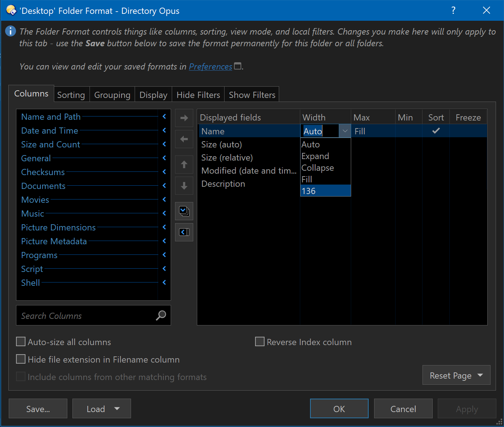Move selected field down with arrow button
Image resolution: width=504 pixels, height=427 pixels.
click(x=184, y=186)
